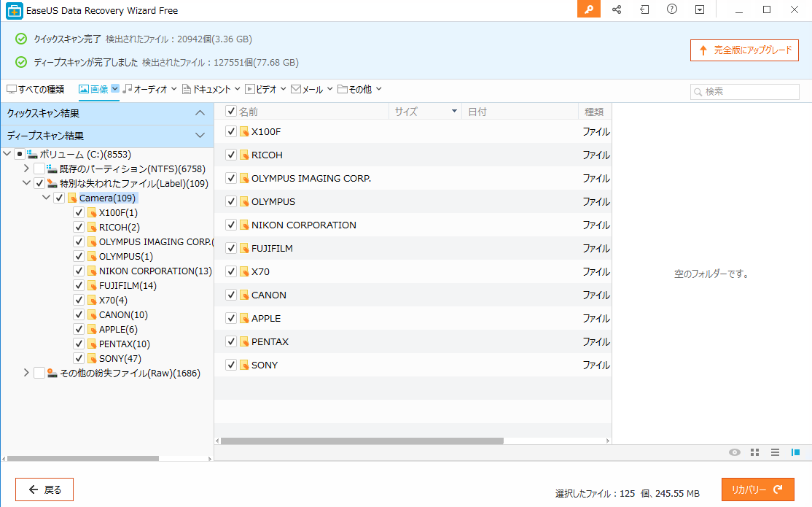The width and height of the screenshot is (812, 507).
Task: Select PENTAX(10) in the tree
Action: click(x=125, y=344)
